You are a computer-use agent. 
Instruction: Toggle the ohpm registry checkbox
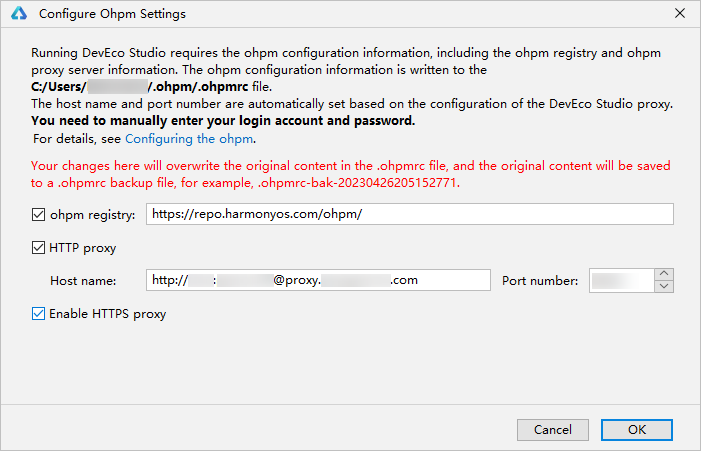coord(38,215)
